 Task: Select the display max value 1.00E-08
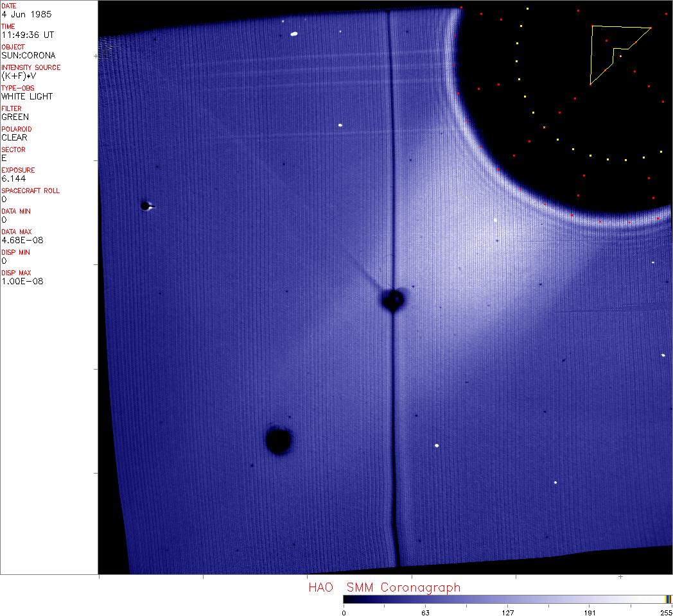(22, 281)
